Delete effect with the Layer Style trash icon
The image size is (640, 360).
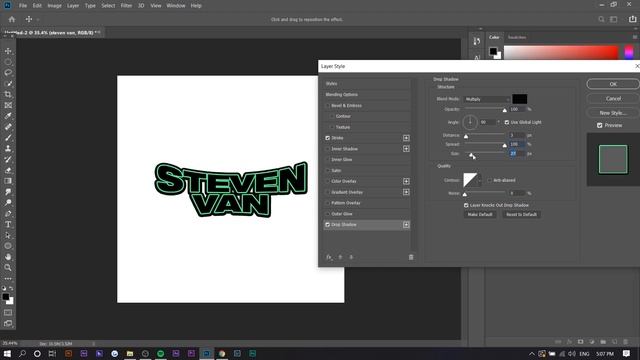point(411,257)
